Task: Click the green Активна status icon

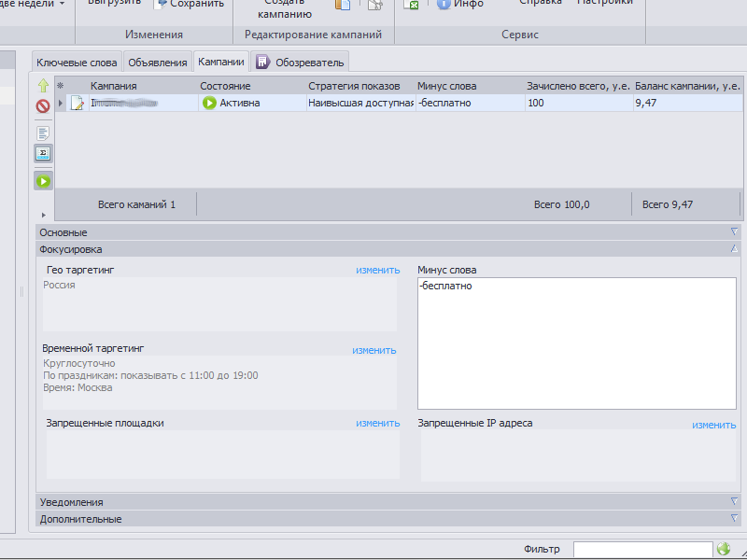Action: coord(209,103)
